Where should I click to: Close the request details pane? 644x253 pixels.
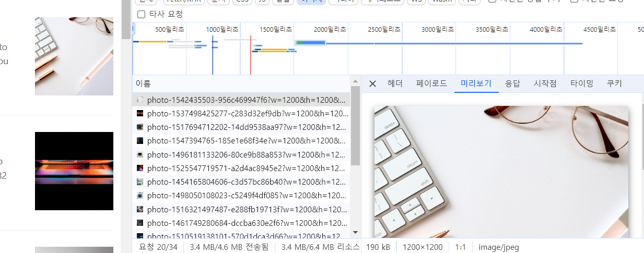pyautogui.click(x=372, y=83)
